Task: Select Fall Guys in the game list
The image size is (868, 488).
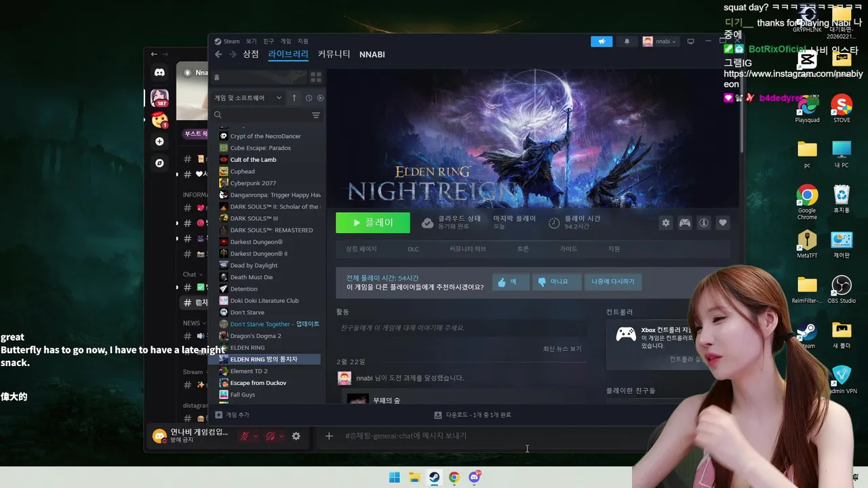Action: tap(242, 394)
